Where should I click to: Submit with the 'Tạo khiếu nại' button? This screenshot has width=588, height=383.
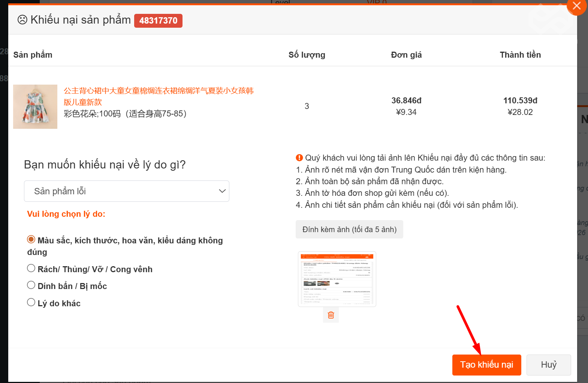(486, 365)
